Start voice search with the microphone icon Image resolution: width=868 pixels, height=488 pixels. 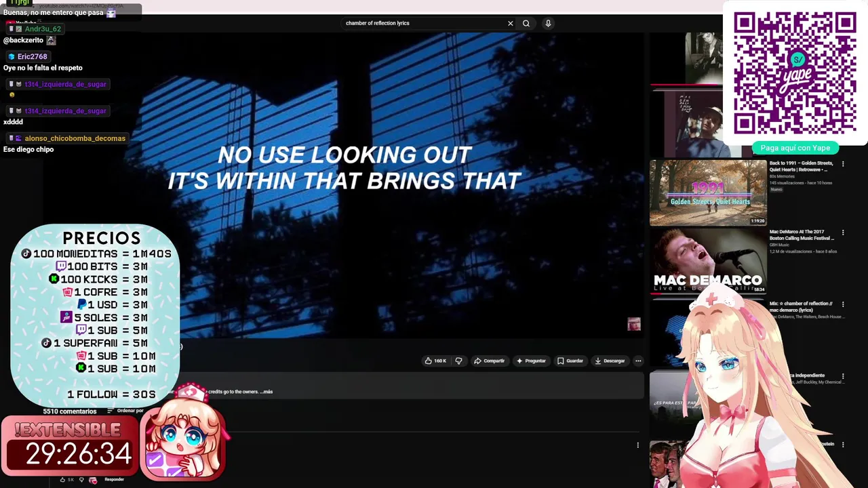(x=548, y=23)
